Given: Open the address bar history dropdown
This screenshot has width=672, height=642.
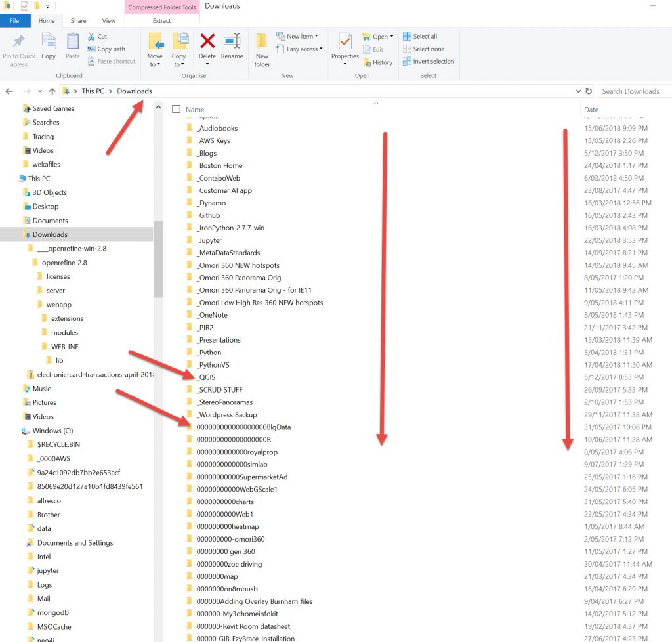Looking at the screenshot, I should (577, 91).
